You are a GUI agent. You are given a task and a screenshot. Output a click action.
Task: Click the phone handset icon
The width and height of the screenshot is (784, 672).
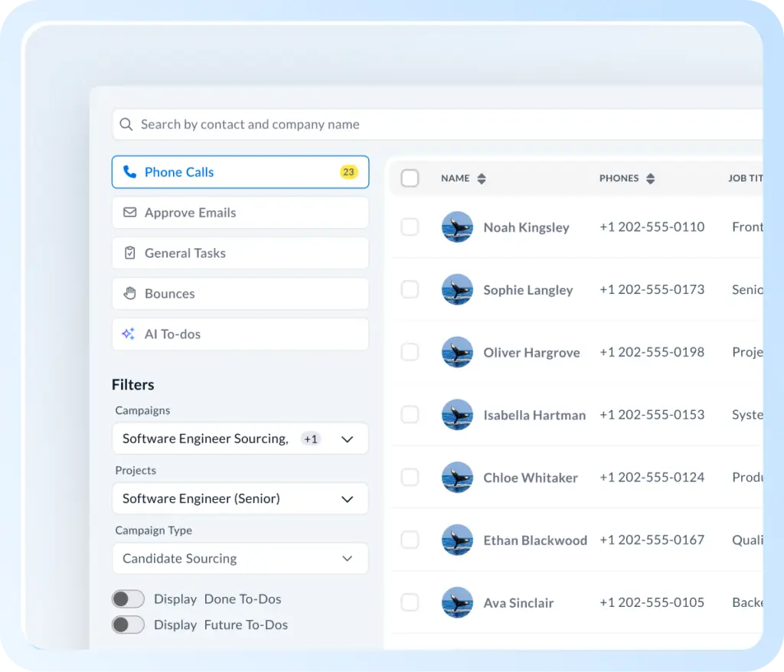pos(130,172)
